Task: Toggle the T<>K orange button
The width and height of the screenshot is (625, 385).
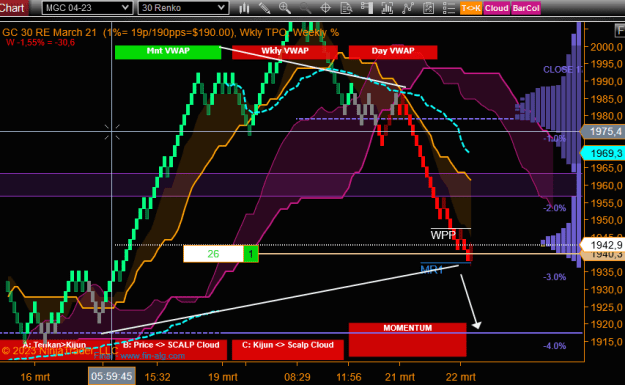Action: point(471,8)
